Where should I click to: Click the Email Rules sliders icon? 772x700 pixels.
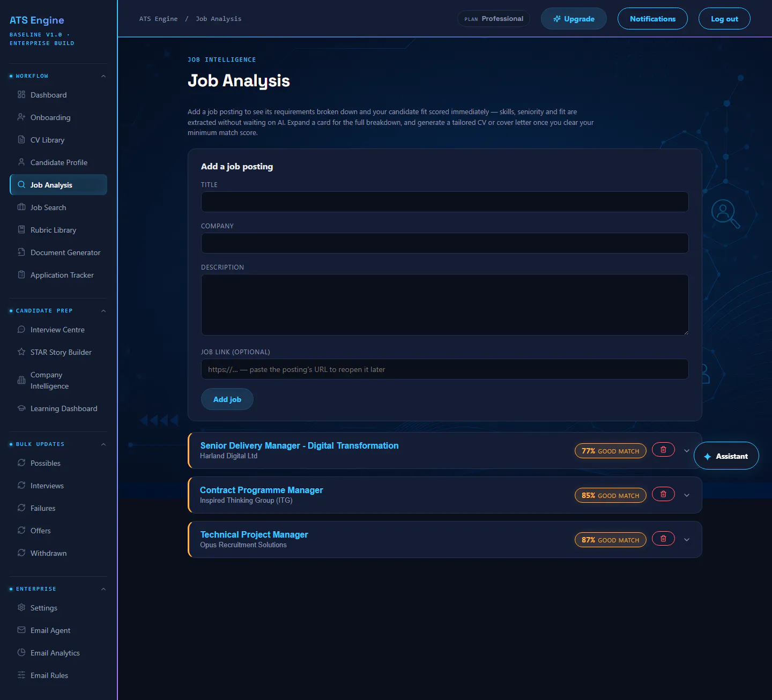(21, 675)
